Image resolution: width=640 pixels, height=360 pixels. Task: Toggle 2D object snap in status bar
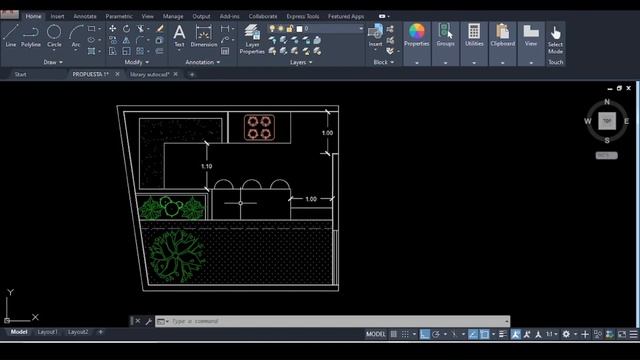(484, 334)
